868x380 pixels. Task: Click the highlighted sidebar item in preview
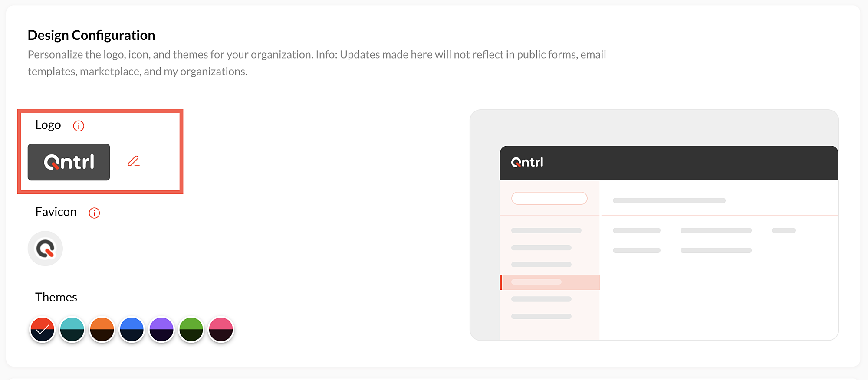point(550,282)
